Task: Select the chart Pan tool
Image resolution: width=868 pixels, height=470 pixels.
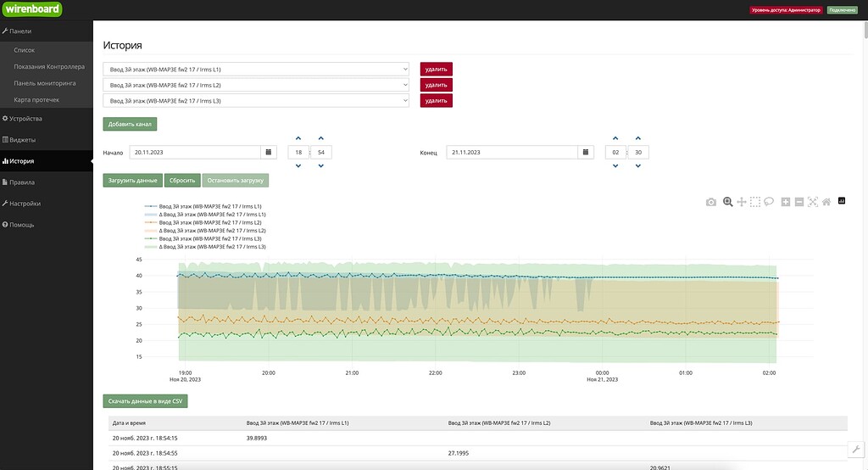Action: [742, 202]
